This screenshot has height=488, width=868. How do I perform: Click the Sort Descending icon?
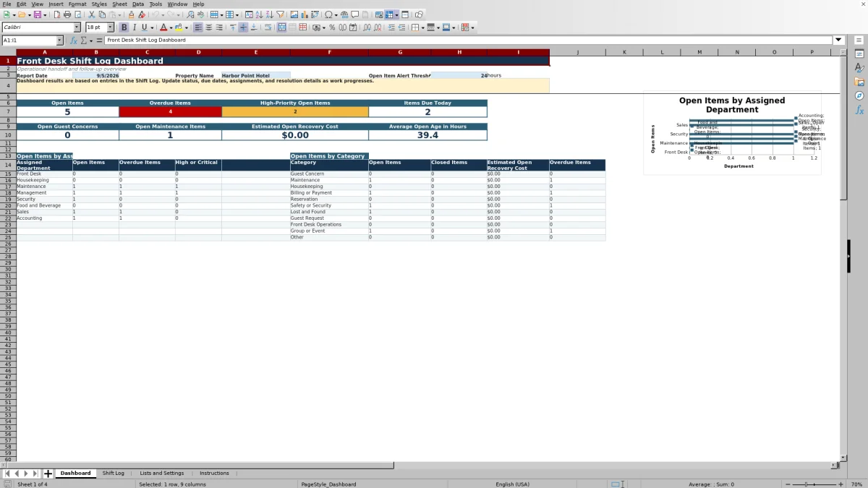click(269, 14)
